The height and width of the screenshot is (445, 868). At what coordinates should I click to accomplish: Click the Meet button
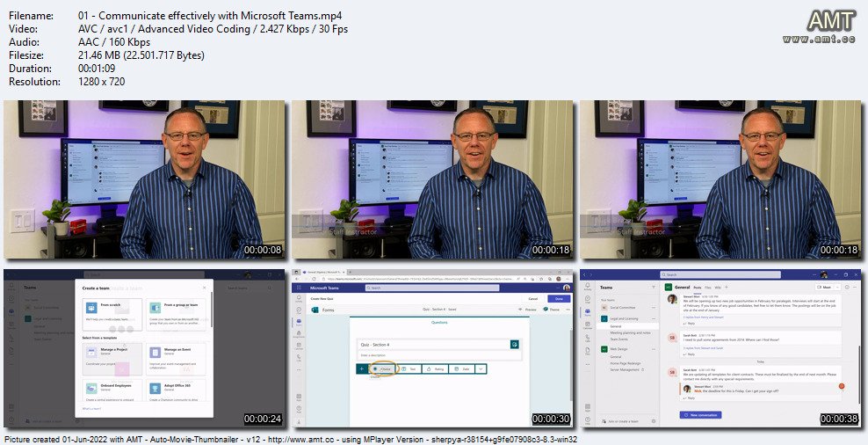point(824,288)
